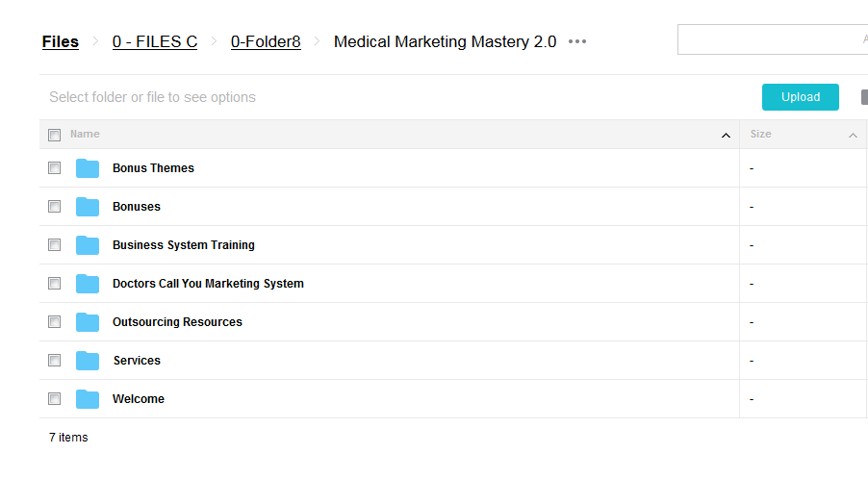868x479 pixels.
Task: Tick the select-all checkbox in the Name header
Action: point(54,135)
